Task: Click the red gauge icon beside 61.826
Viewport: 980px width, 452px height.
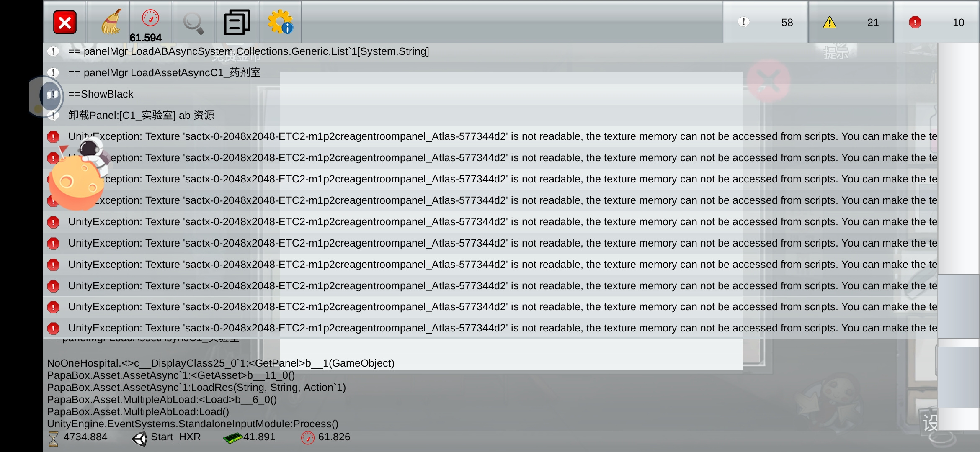Action: [308, 438]
